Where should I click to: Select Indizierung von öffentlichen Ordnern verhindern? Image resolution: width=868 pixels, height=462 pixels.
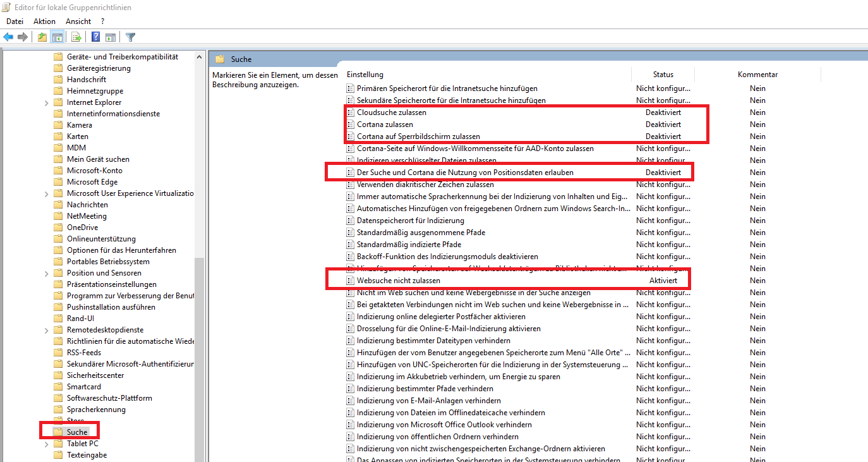pyautogui.click(x=438, y=437)
